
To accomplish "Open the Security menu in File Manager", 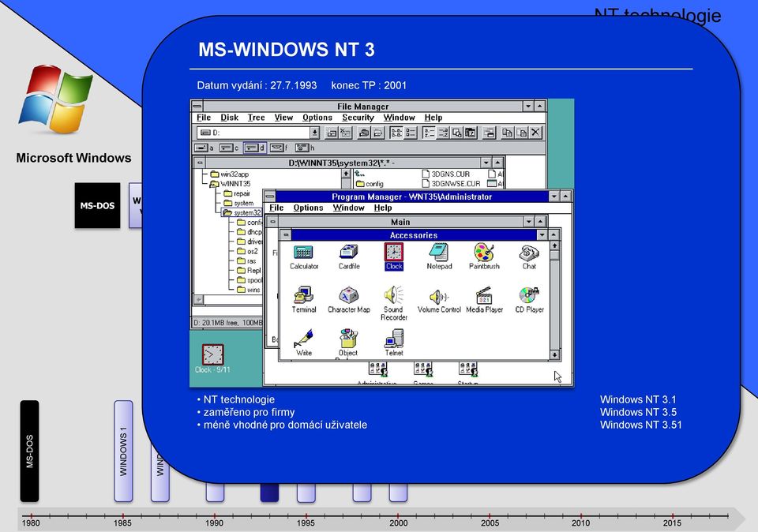I will [x=358, y=118].
